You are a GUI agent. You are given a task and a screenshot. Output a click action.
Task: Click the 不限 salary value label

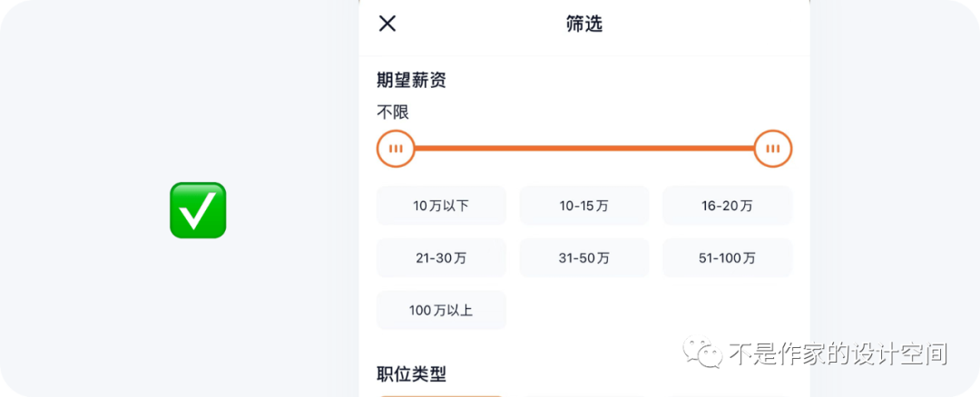(x=393, y=113)
